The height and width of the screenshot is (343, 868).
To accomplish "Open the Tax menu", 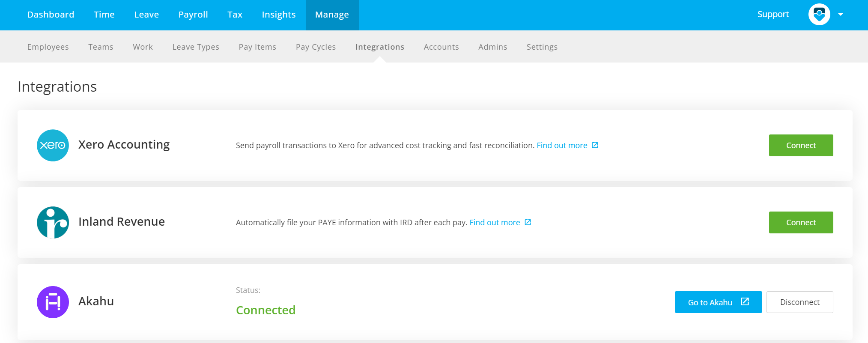I will point(235,15).
